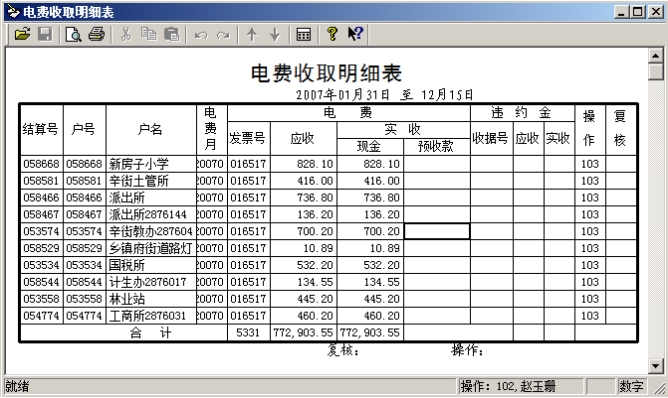668x398 pixels.
Task: Open the calculator toolbar icon
Action: [303, 34]
